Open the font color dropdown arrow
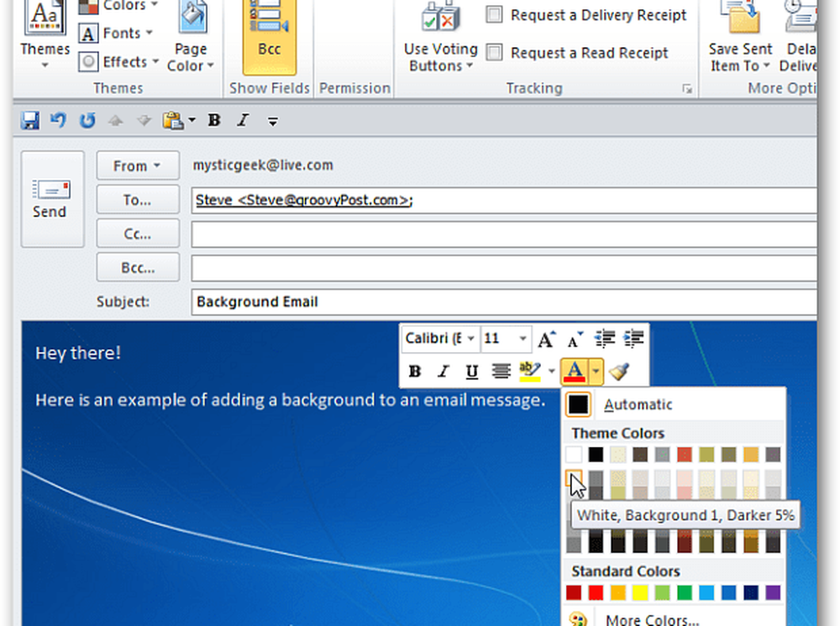 (596, 371)
